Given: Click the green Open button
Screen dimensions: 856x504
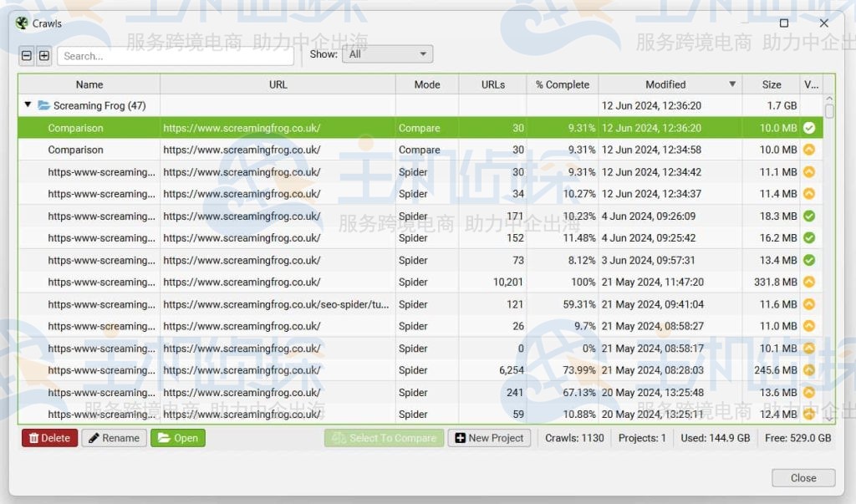Looking at the screenshot, I should click(177, 438).
